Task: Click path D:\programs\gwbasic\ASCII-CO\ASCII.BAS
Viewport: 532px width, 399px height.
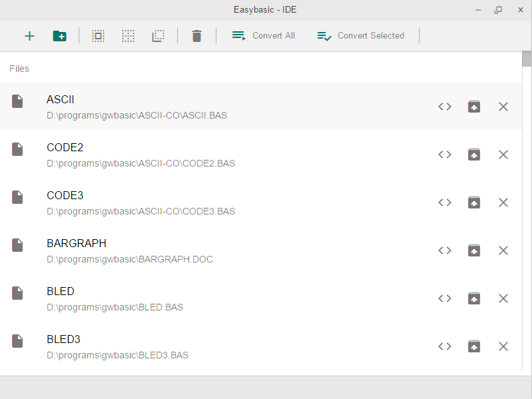Action: coord(136,115)
